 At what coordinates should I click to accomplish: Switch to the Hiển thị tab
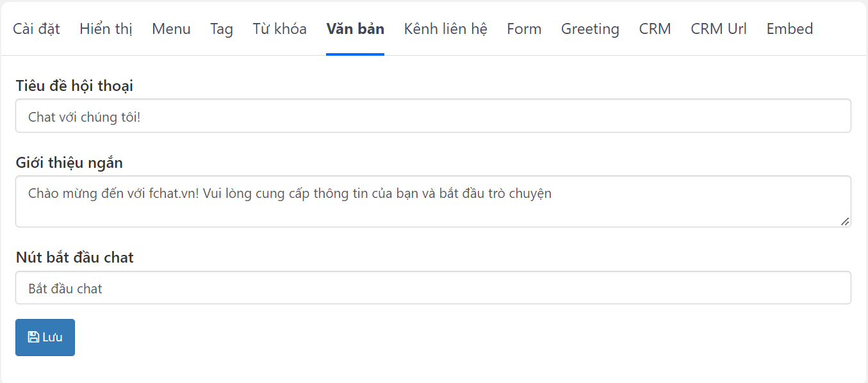(106, 29)
